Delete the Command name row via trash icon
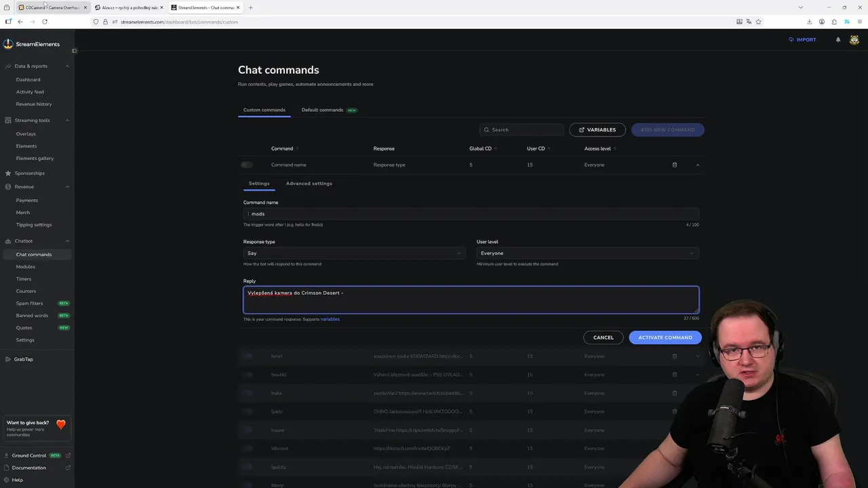868x488 pixels. (x=675, y=165)
